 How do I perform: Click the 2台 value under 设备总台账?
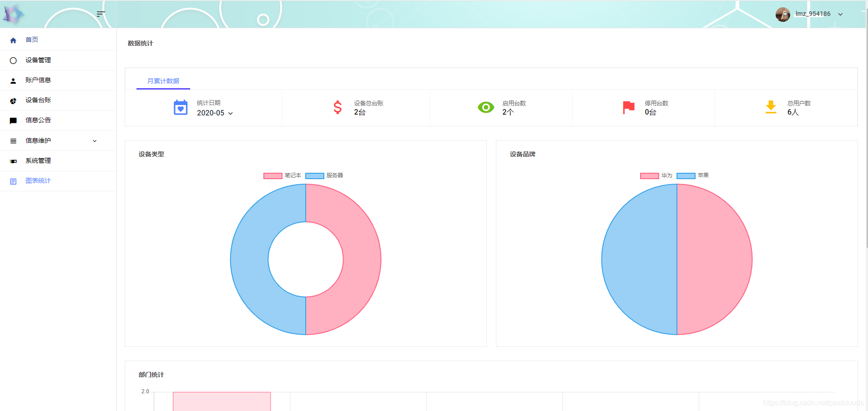[x=360, y=112]
